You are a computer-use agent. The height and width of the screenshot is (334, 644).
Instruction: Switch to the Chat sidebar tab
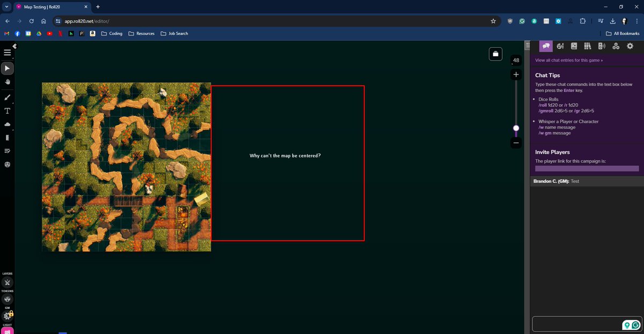pyautogui.click(x=546, y=46)
